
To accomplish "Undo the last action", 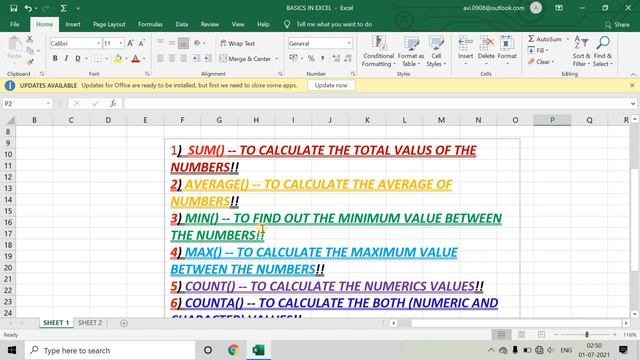I will tap(28, 8).
